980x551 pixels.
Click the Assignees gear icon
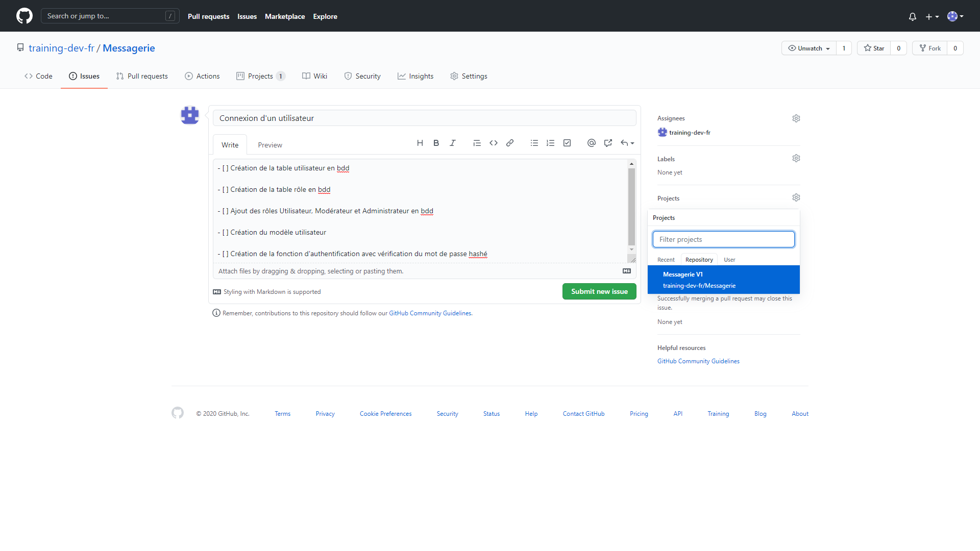796,118
